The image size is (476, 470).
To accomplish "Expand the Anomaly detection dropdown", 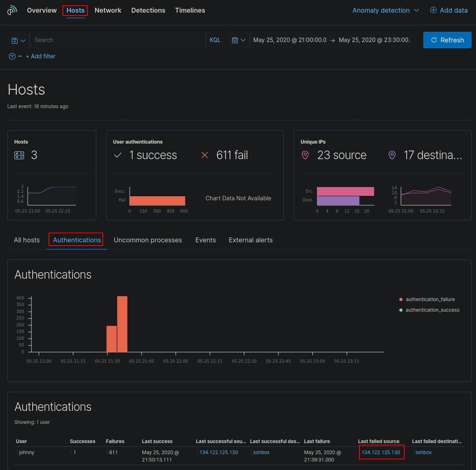I will click(x=385, y=10).
